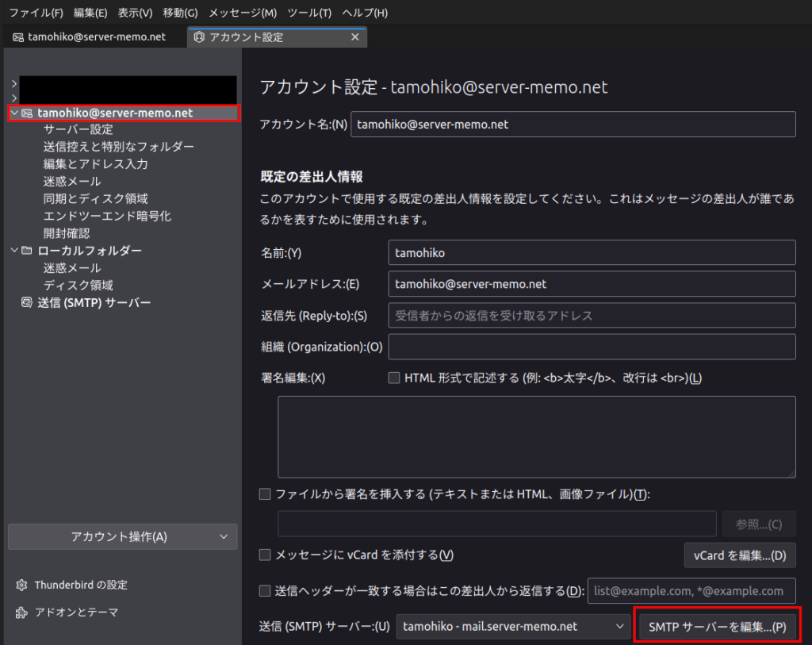The width and height of the screenshot is (812, 645).
Task: Click inside the アカウント名 input field
Action: (x=574, y=124)
